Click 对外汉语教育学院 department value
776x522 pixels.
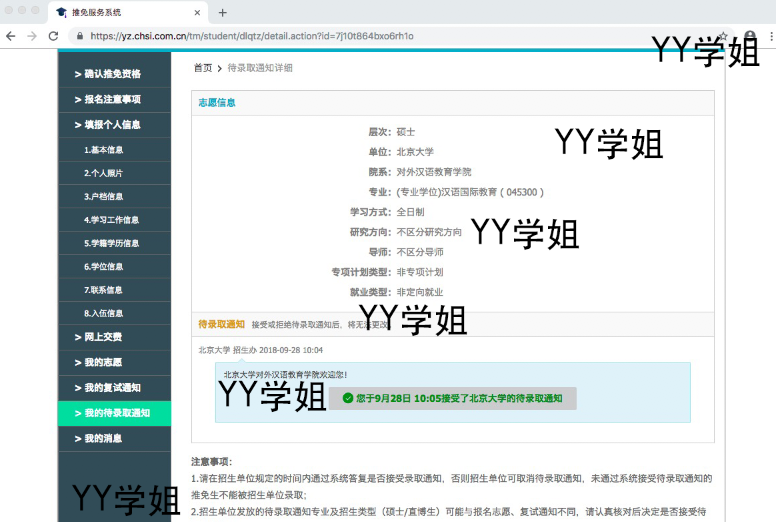tap(434, 172)
